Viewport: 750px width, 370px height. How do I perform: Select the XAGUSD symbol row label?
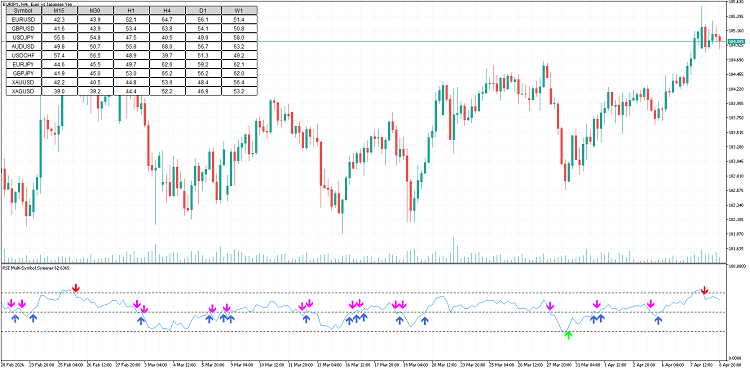click(x=24, y=91)
